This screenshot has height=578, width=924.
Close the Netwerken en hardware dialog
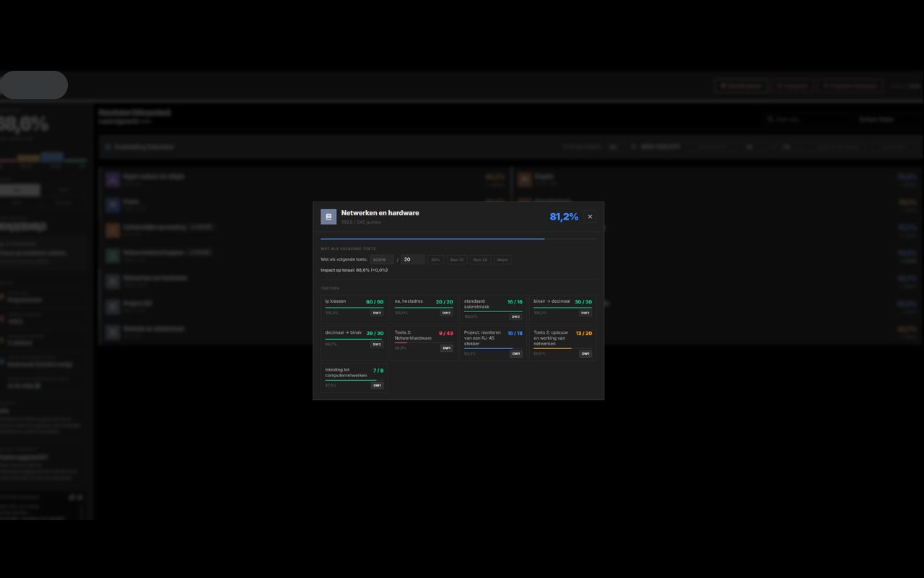click(x=590, y=217)
